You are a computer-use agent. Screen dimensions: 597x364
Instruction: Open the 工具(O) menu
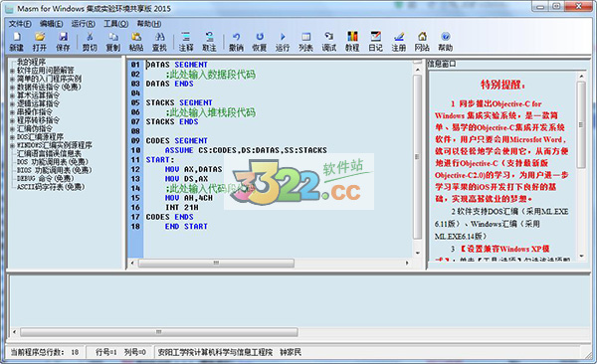tap(116, 24)
